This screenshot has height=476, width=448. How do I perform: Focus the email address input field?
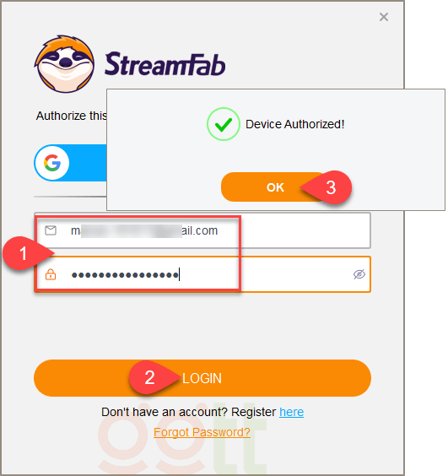(x=202, y=230)
